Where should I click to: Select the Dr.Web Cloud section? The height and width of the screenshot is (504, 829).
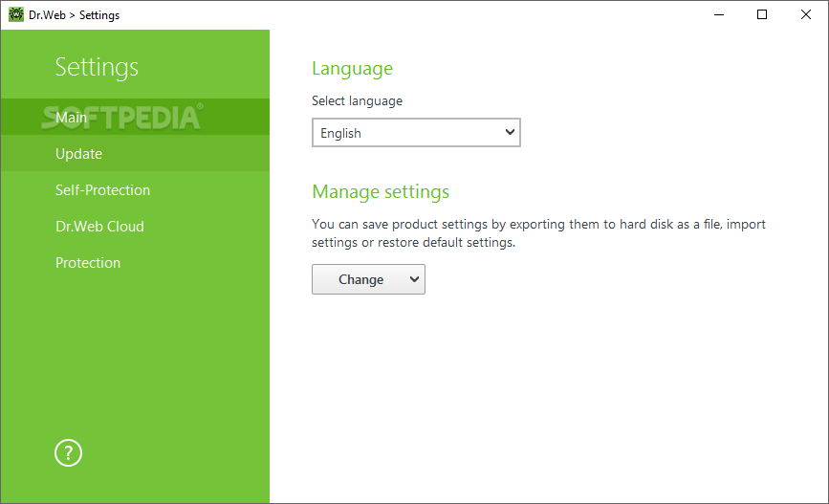point(135,227)
